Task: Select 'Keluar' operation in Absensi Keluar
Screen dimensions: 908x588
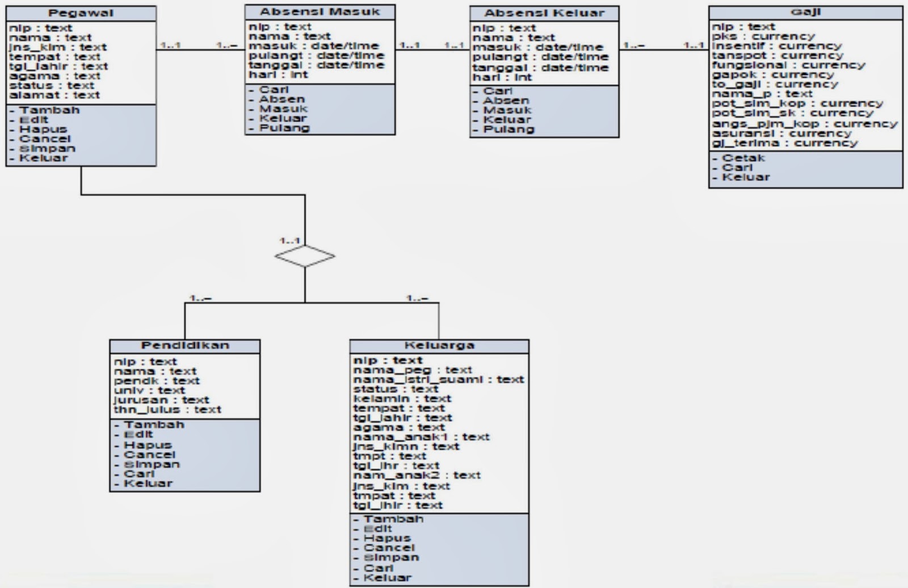Action: click(x=502, y=120)
